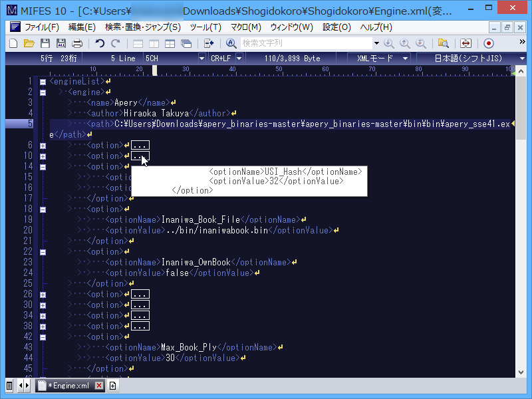
Task: Click the Inaniwa_Book_File text on line 19
Action: pyautogui.click(x=201, y=219)
